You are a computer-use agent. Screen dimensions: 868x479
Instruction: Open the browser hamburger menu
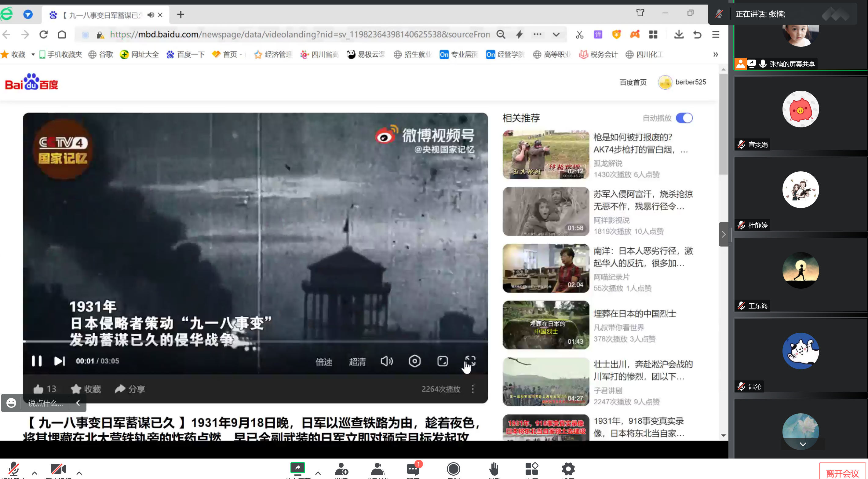pyautogui.click(x=715, y=35)
